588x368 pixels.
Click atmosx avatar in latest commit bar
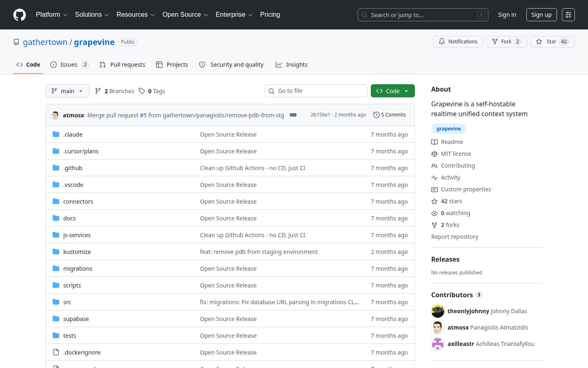point(56,115)
